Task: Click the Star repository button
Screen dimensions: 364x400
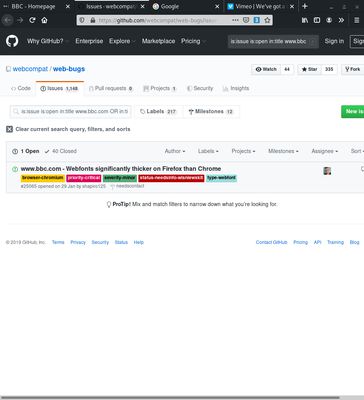Action: coord(310,69)
